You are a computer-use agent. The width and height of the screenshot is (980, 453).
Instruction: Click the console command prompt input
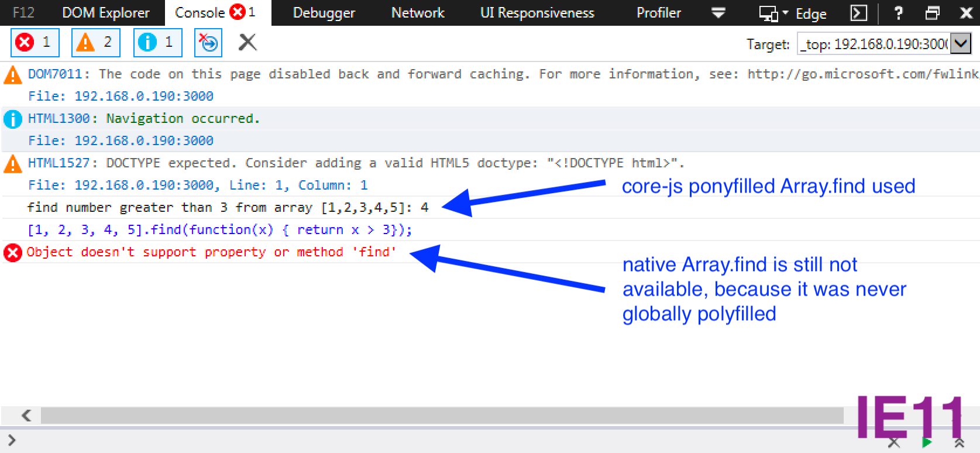[445, 440]
